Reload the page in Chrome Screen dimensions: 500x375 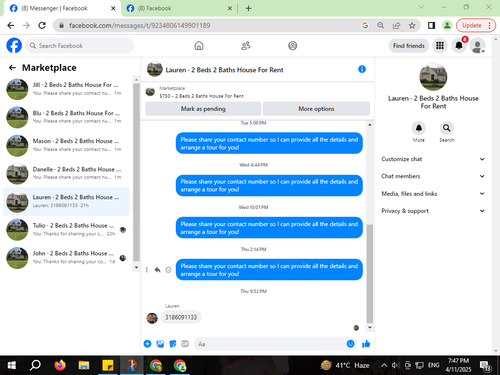point(42,25)
